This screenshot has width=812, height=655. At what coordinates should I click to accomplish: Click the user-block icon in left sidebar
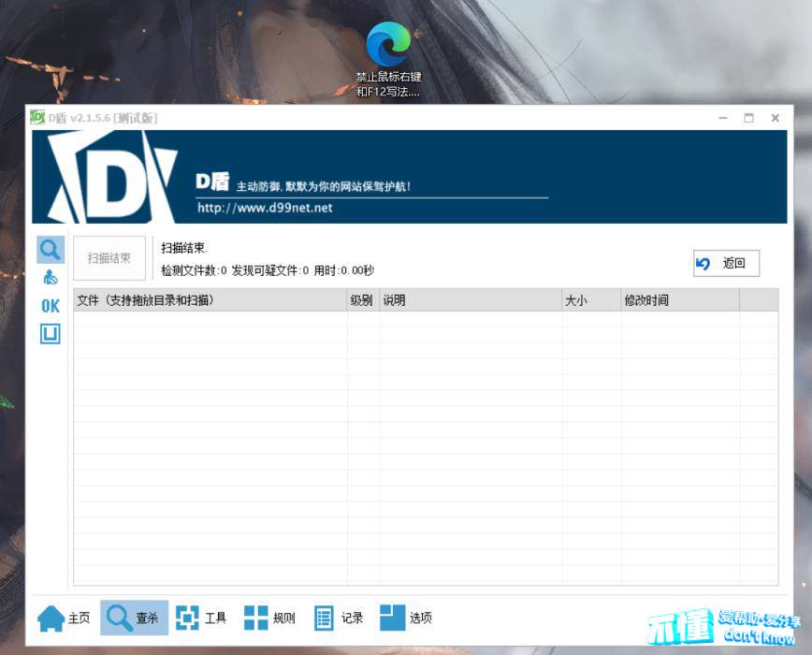click(x=51, y=277)
